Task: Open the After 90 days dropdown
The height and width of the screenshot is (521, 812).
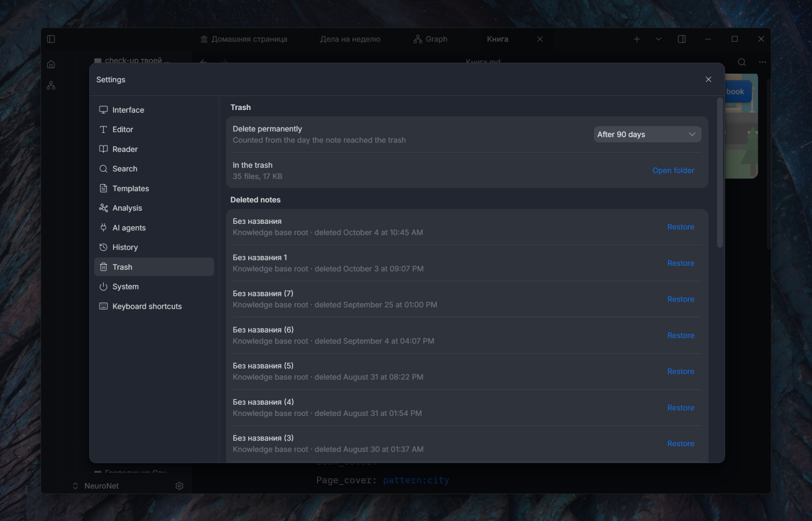Action: click(647, 134)
